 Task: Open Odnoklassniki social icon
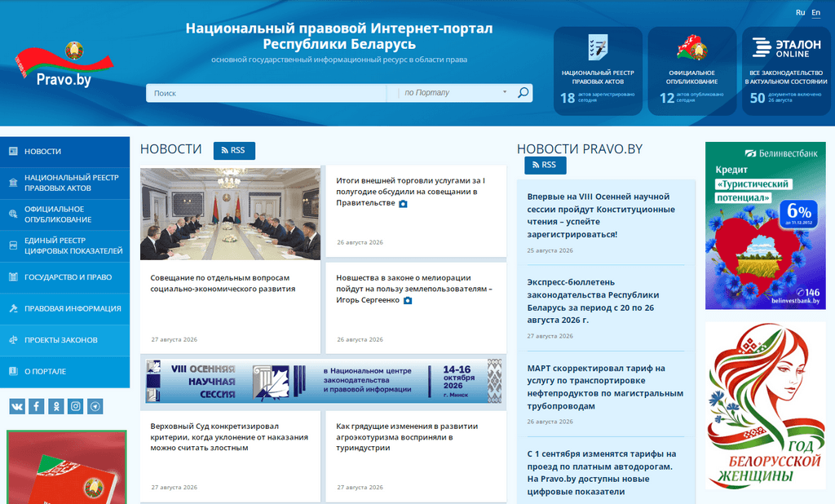coord(56,406)
